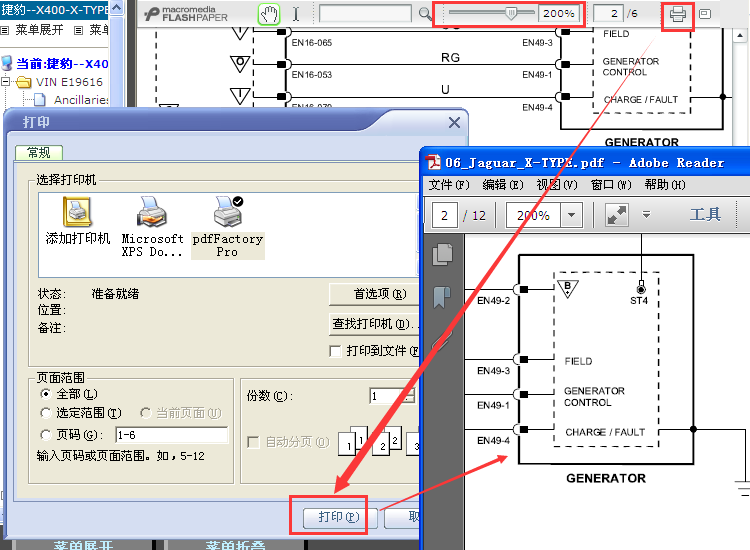Image resolution: width=750 pixels, height=550 pixels.
Task: Open Adobe Reader bookmarks panel
Action: 443,297
